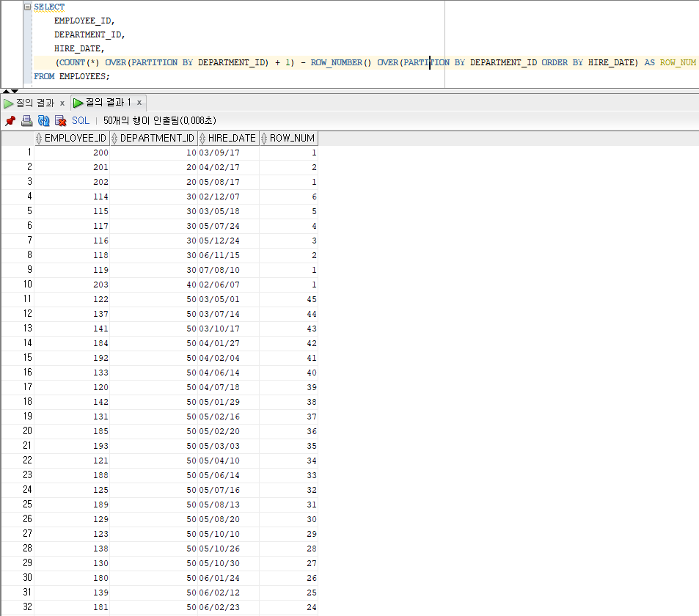Click the down arrow on splitter bar
699x616 pixels.
tap(14, 92)
